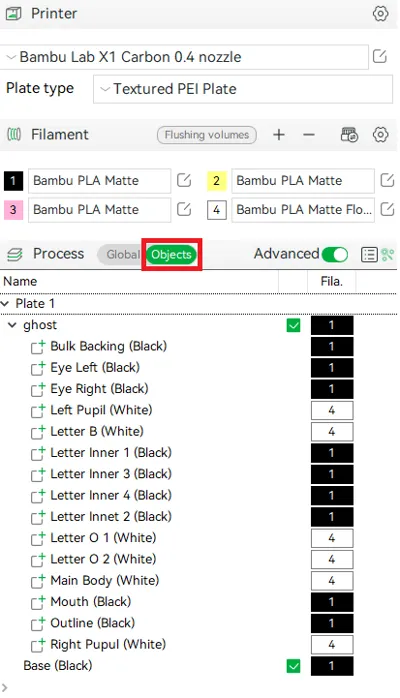Viewport: 400px width, 698px height.
Task: Toggle the Advanced mode switch
Action: tap(335, 255)
